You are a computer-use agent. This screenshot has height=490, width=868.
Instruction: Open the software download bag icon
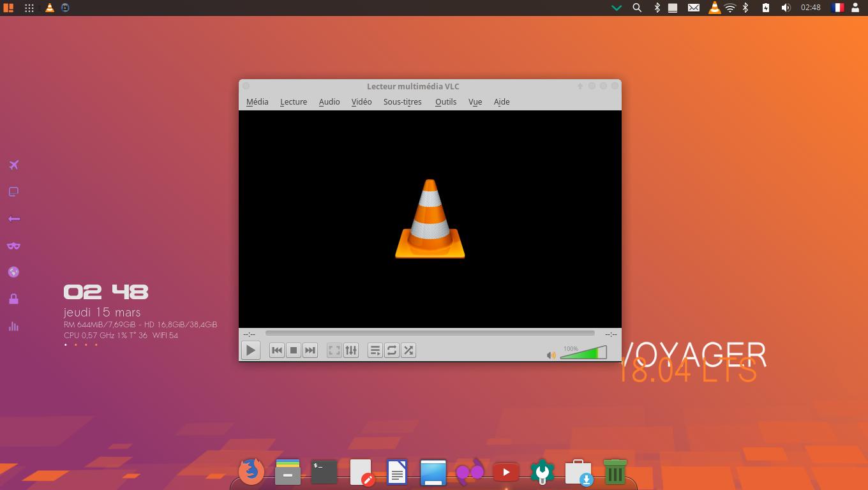[x=579, y=473]
